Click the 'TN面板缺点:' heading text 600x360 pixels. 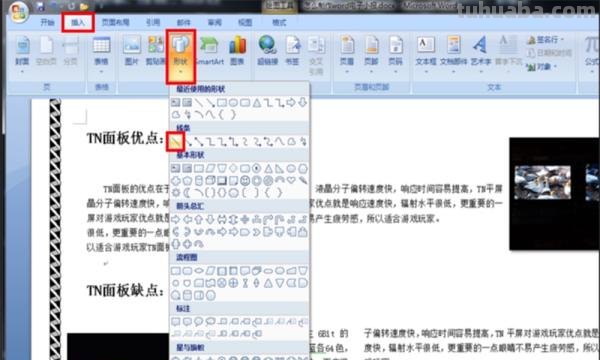[126, 291]
